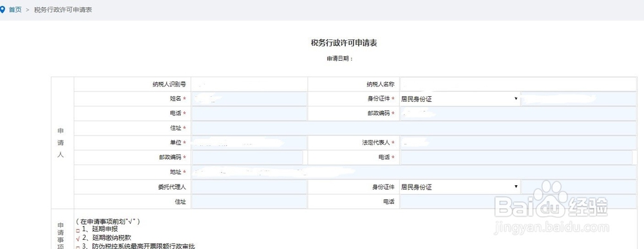Check the 1、延期申报 checkbox
The height and width of the screenshot is (249, 644).
(x=78, y=230)
